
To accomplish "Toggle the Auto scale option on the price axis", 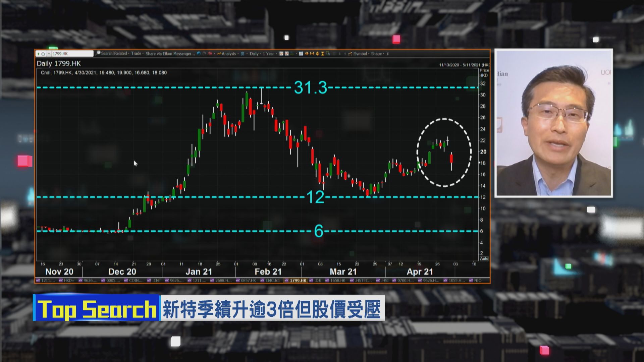I will pyautogui.click(x=484, y=258).
